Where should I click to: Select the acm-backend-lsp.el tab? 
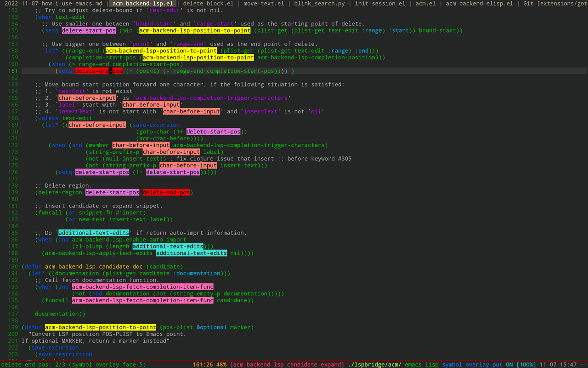pyautogui.click(x=143, y=4)
